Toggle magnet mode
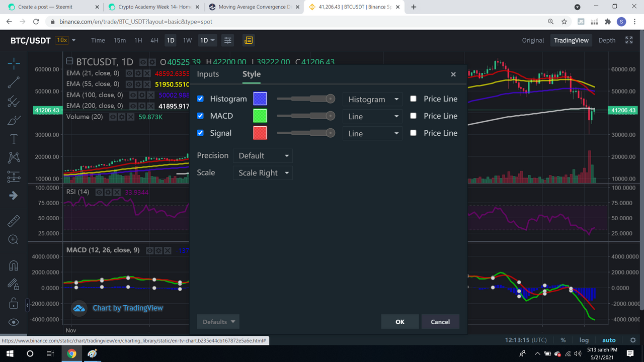The width and height of the screenshot is (644, 362). pyautogui.click(x=14, y=265)
